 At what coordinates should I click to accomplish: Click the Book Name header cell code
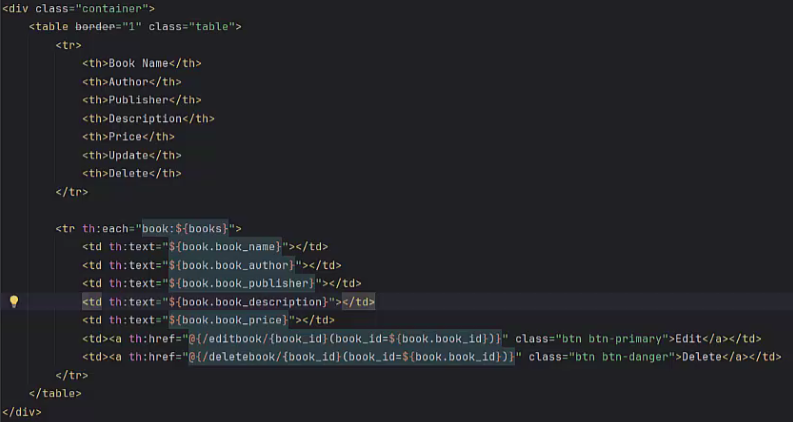[142, 63]
